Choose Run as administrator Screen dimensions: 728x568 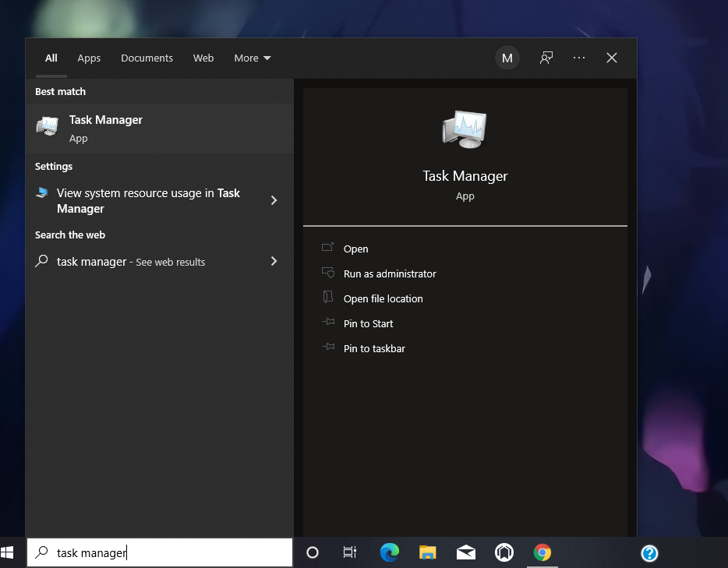click(390, 273)
